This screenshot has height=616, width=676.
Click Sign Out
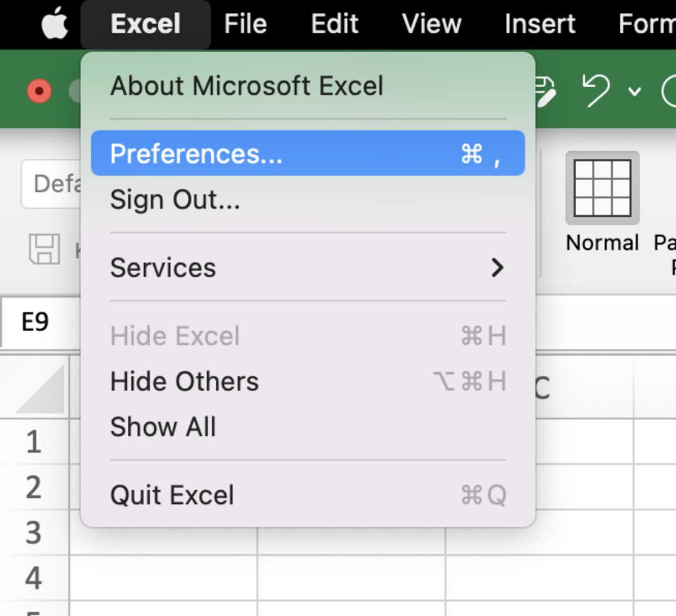[175, 200]
